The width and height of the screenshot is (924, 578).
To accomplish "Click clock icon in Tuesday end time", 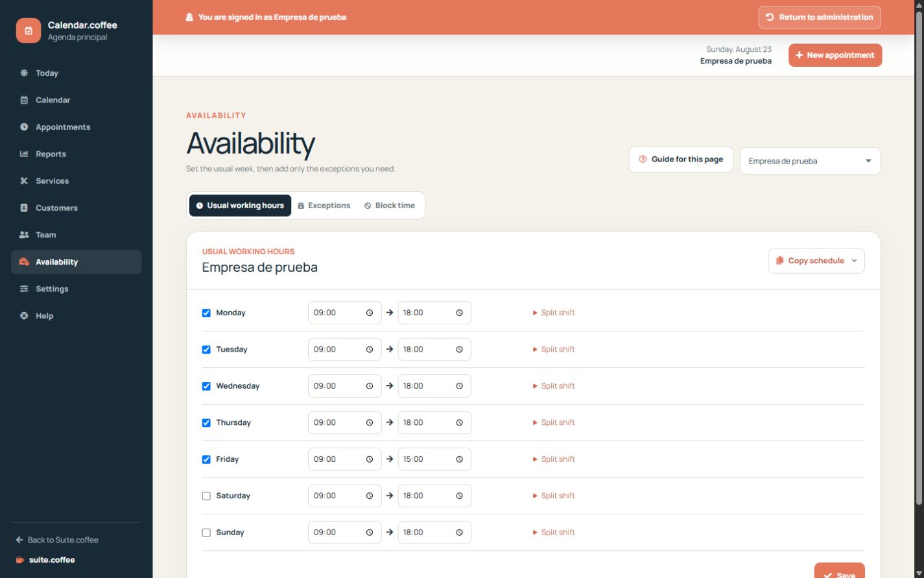I will 459,349.
